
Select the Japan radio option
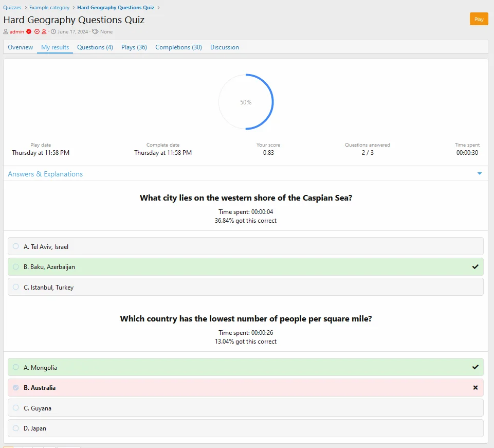tap(16, 428)
